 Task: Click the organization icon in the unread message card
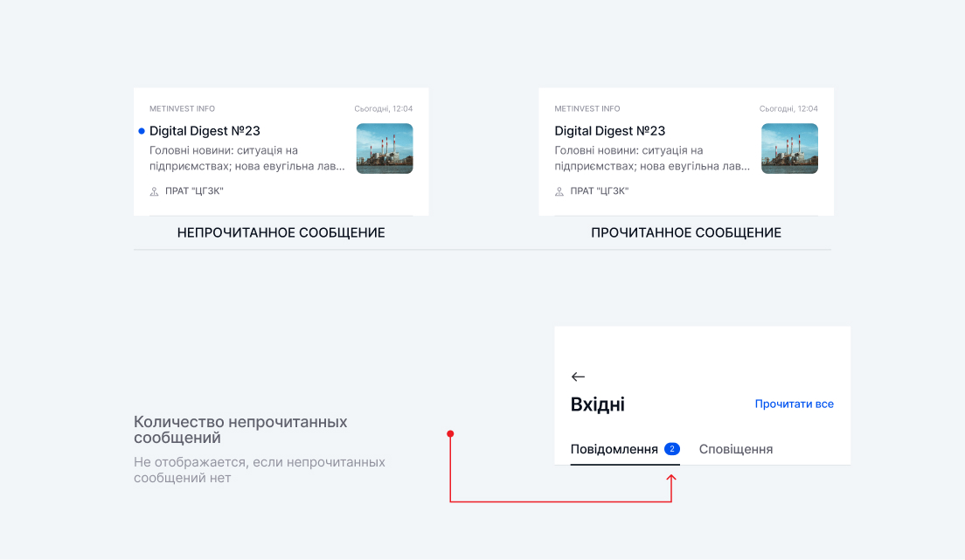pos(154,191)
